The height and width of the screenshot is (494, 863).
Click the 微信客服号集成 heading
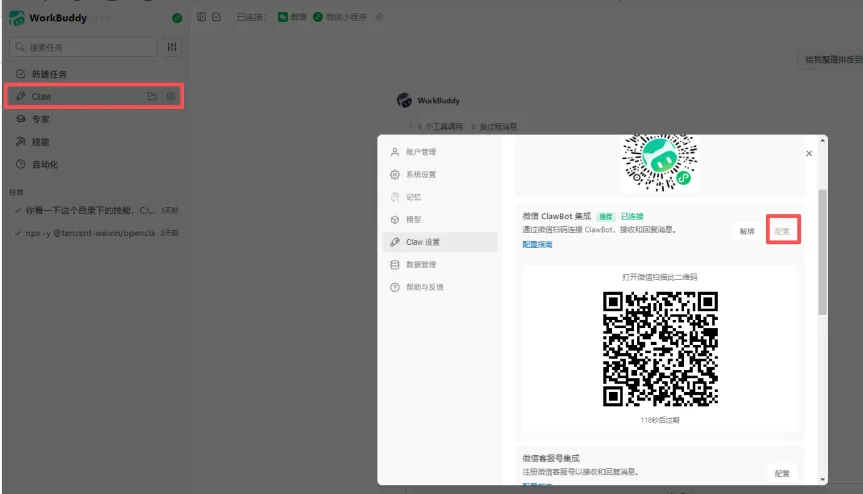coord(551,458)
